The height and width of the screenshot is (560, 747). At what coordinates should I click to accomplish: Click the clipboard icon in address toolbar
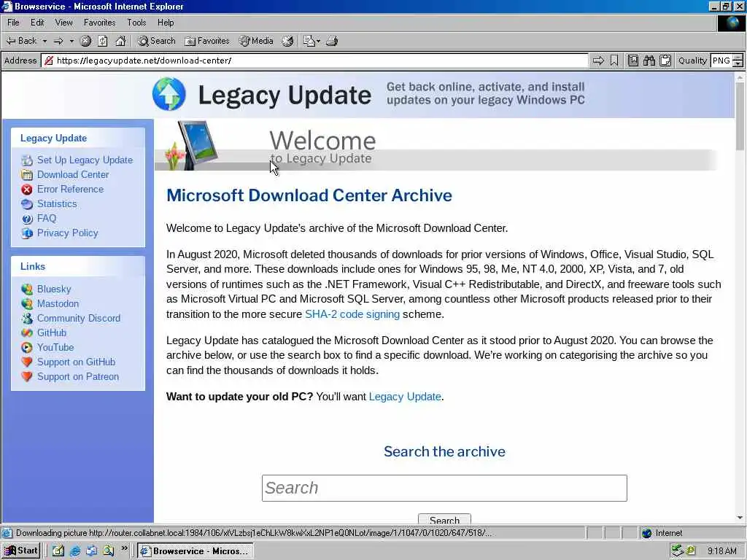pyautogui.click(x=665, y=61)
